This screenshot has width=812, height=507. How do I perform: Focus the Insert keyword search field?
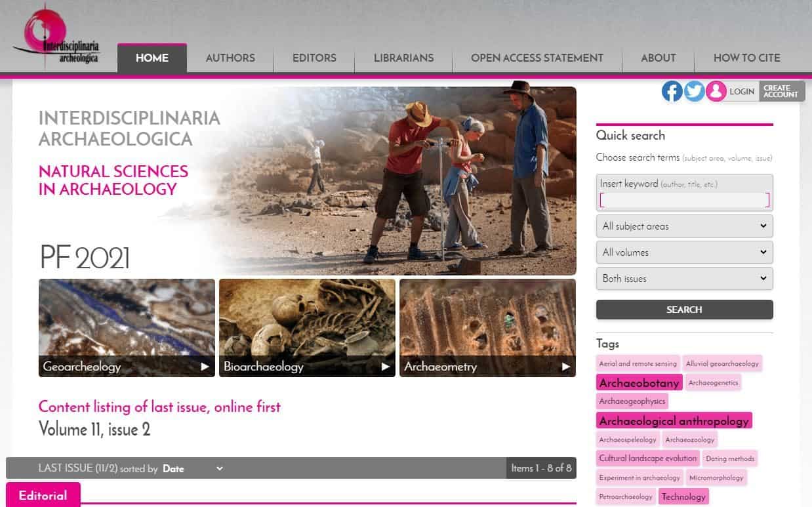point(684,200)
